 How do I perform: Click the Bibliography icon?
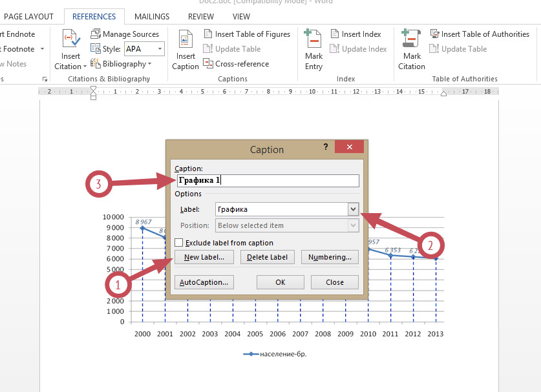[x=96, y=63]
